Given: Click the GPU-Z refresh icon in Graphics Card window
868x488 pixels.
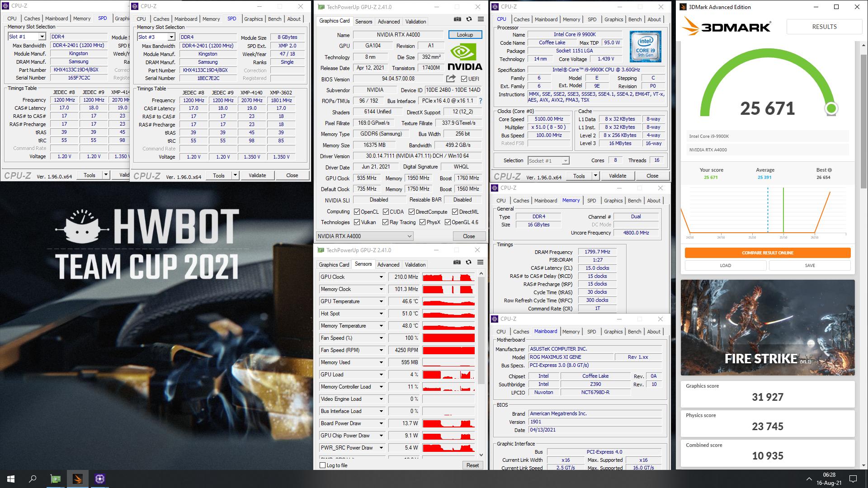Looking at the screenshot, I should point(469,19).
